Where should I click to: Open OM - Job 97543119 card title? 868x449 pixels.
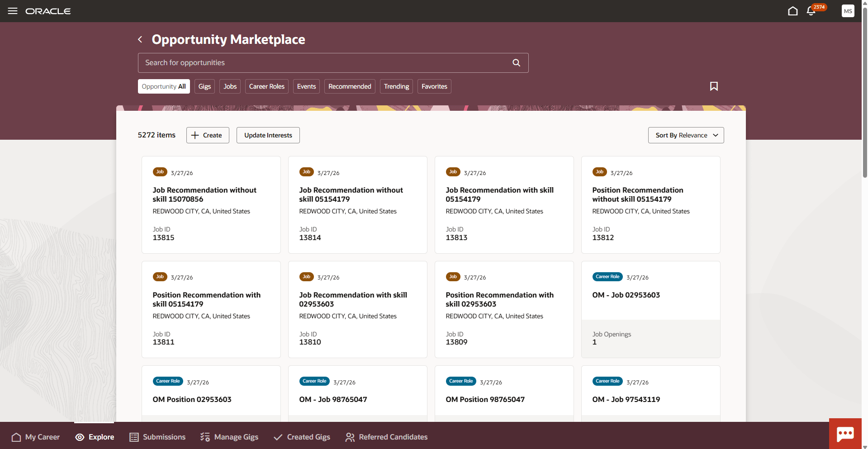pos(626,399)
